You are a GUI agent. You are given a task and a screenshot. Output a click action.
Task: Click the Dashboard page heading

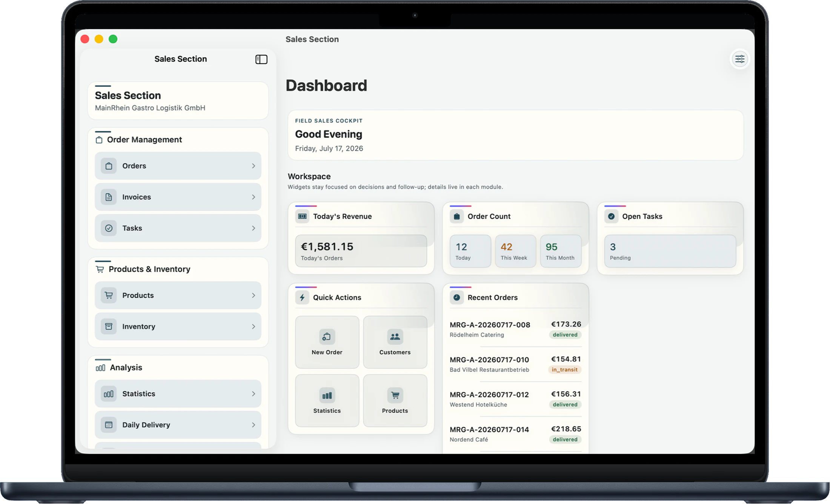click(x=326, y=86)
